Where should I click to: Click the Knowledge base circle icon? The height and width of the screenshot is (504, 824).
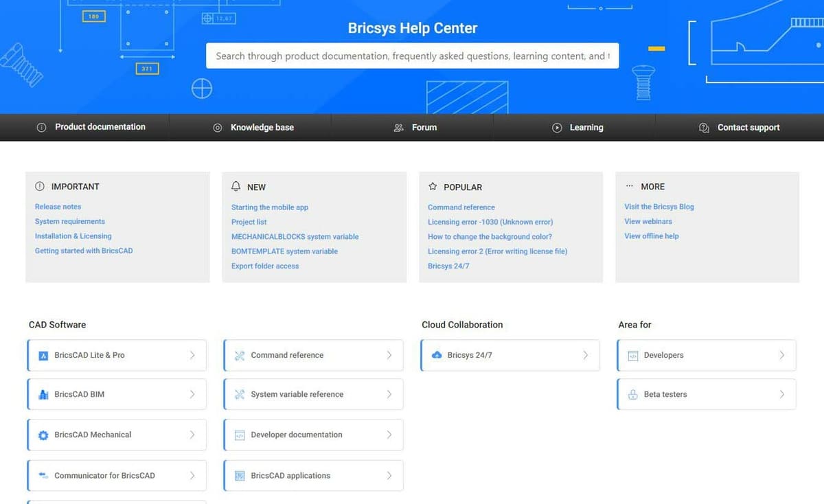coord(218,128)
